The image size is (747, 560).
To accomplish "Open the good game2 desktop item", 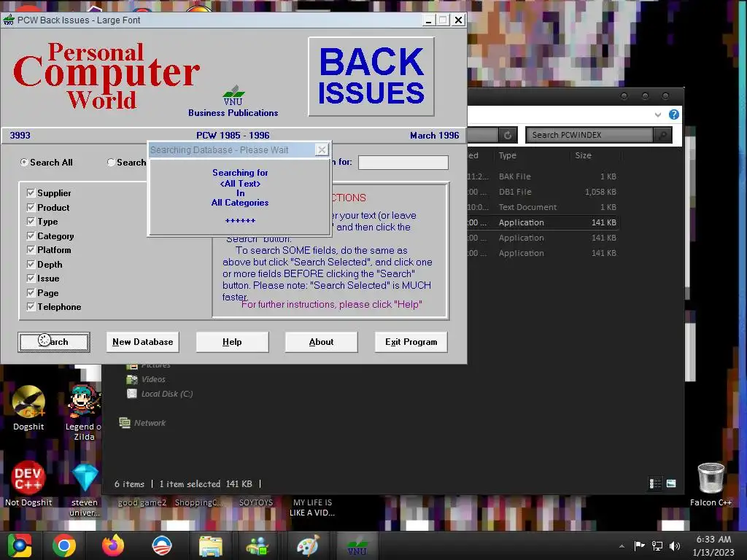I will pos(142,502).
